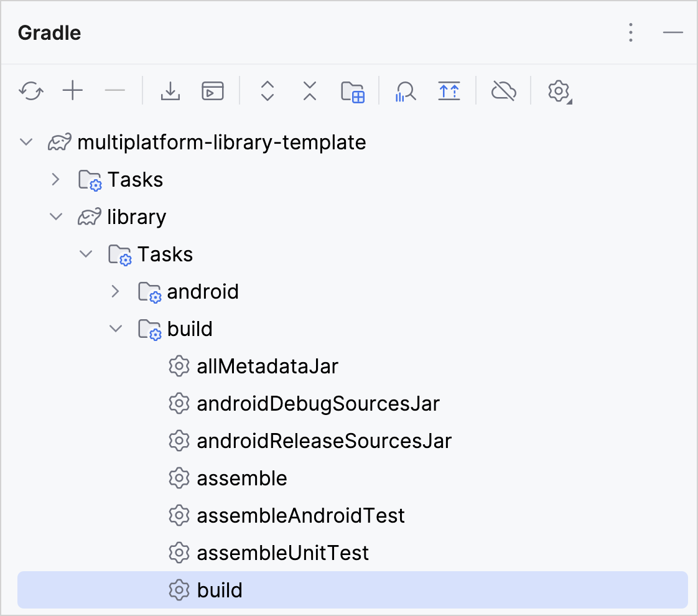Screen dimensions: 698x616
Task: Click the multiplatform-library-template project root
Action: coord(221,142)
